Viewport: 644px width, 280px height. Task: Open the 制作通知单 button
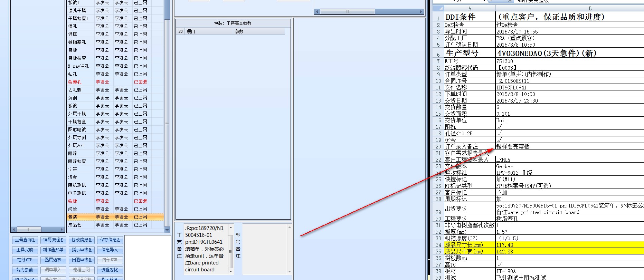pos(53,250)
